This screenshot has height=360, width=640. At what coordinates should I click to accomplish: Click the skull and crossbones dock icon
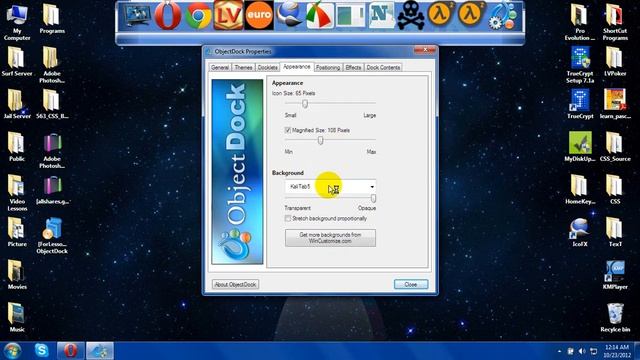pyautogui.click(x=411, y=16)
